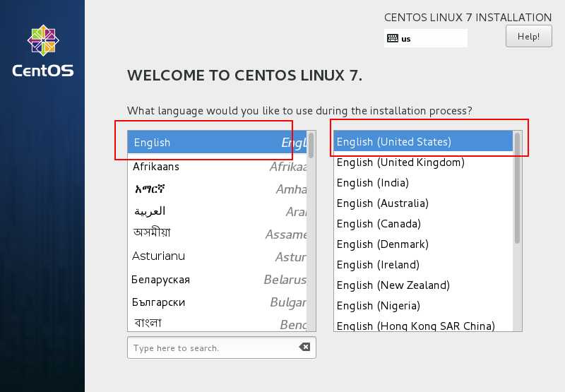The image size is (565, 392).
Task: Choose English (New Zealand) locale
Action: (423, 285)
